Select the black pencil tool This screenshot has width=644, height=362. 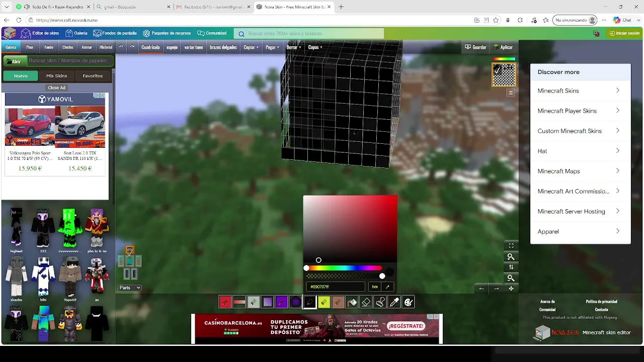pos(310,302)
